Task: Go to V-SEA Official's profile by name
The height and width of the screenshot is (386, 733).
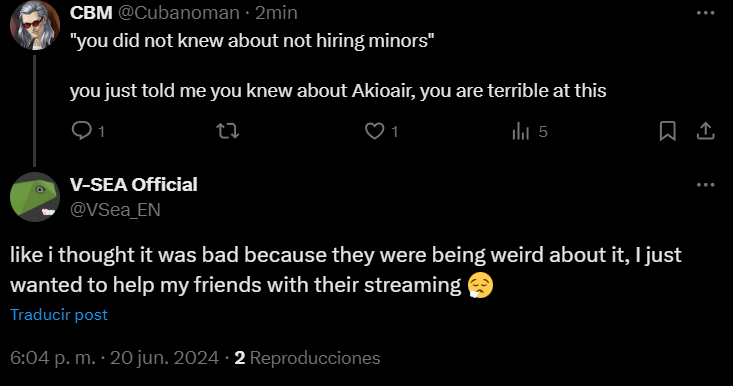Action: 134,185
